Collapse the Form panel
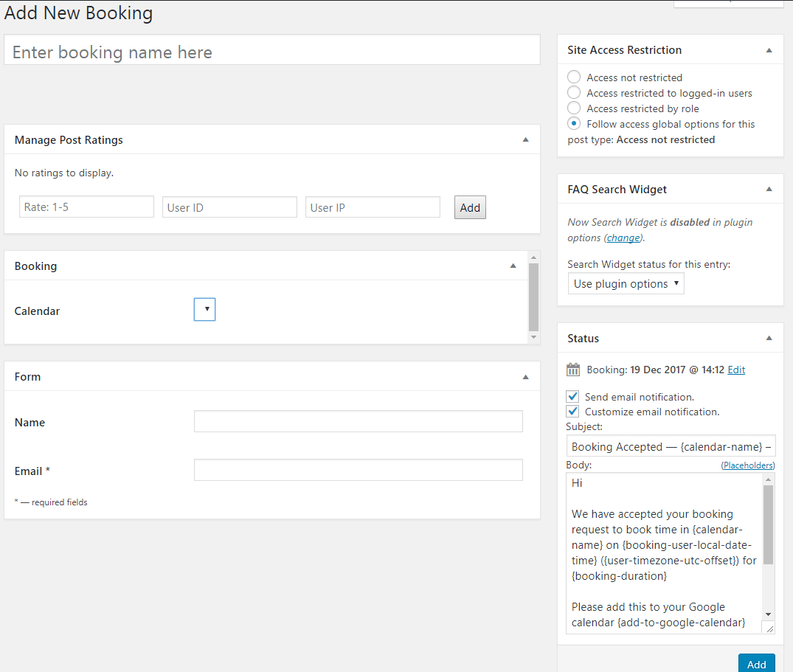Viewport: 793px width, 672px height. (x=525, y=376)
